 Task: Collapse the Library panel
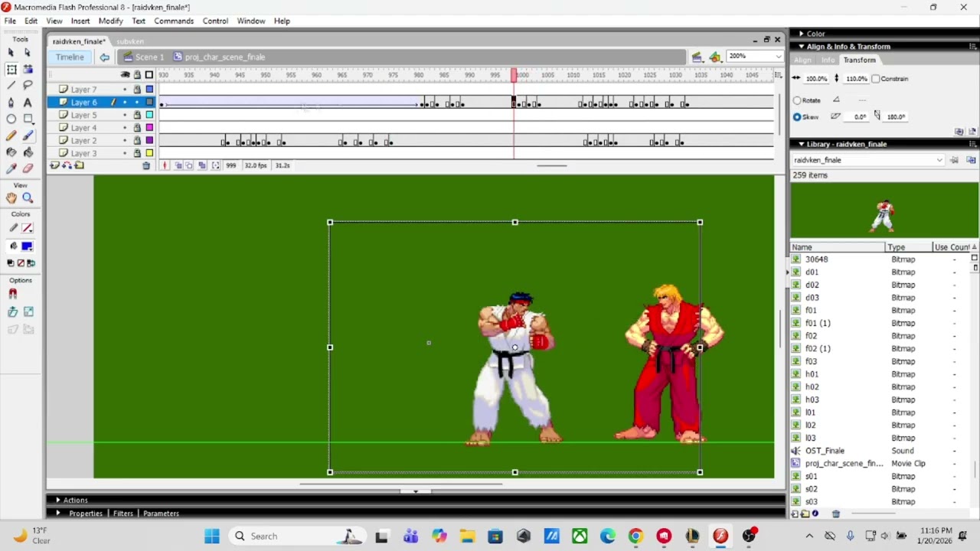(x=801, y=144)
